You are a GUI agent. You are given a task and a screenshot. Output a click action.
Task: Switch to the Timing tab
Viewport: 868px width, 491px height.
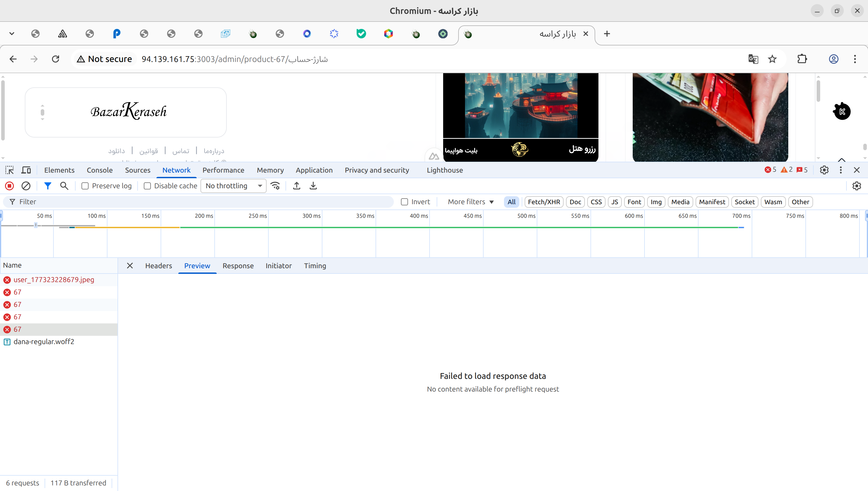[x=315, y=266]
